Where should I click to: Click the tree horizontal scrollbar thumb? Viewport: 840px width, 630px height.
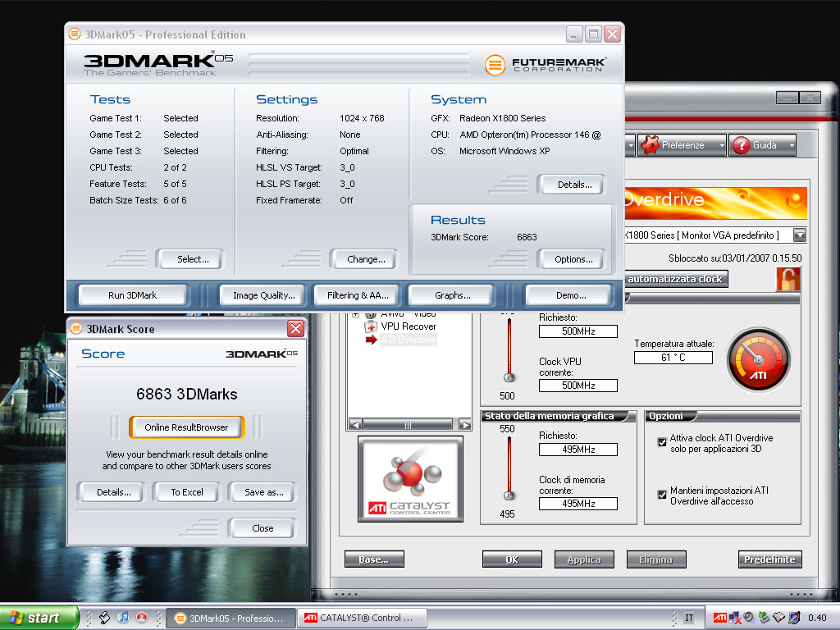click(x=408, y=425)
